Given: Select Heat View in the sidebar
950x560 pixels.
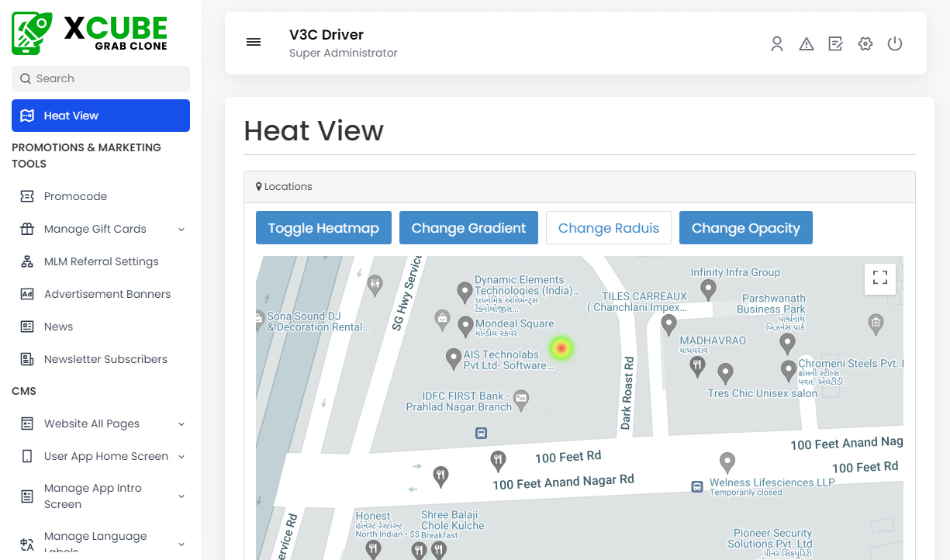Looking at the screenshot, I should pos(101,116).
